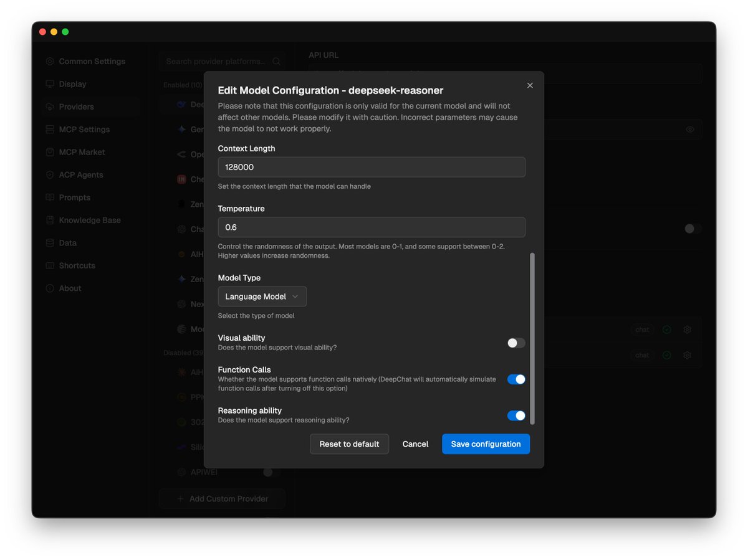Enable the Visual ability switch
This screenshot has width=748, height=560.
pos(516,343)
